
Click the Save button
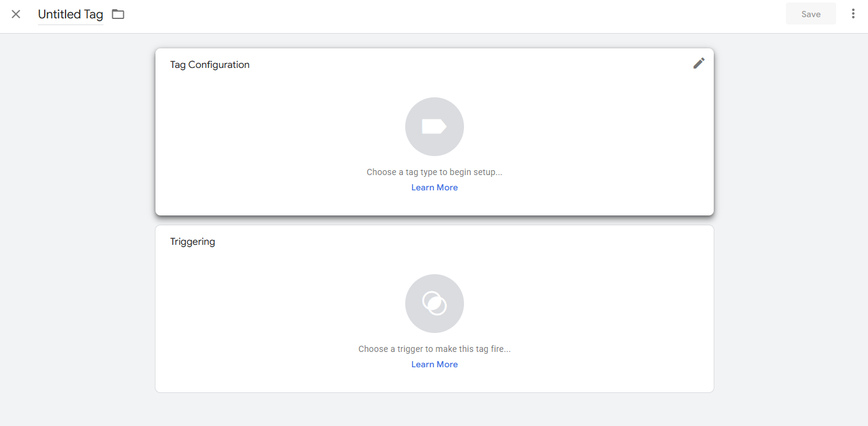[810, 14]
